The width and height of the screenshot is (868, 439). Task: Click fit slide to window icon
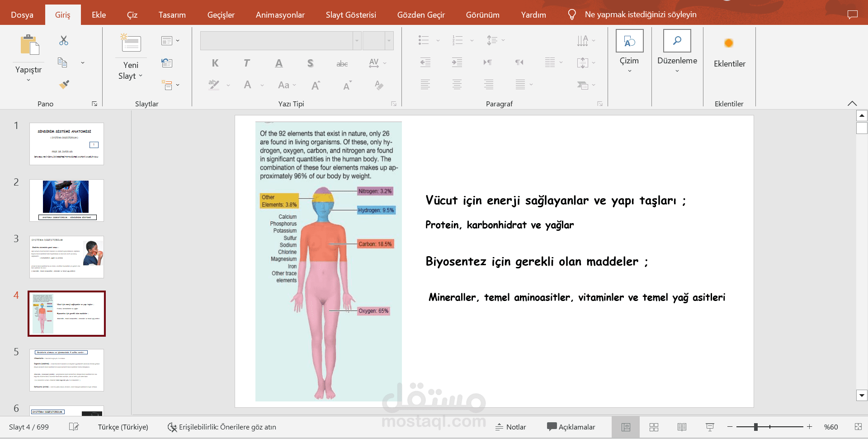pos(858,427)
